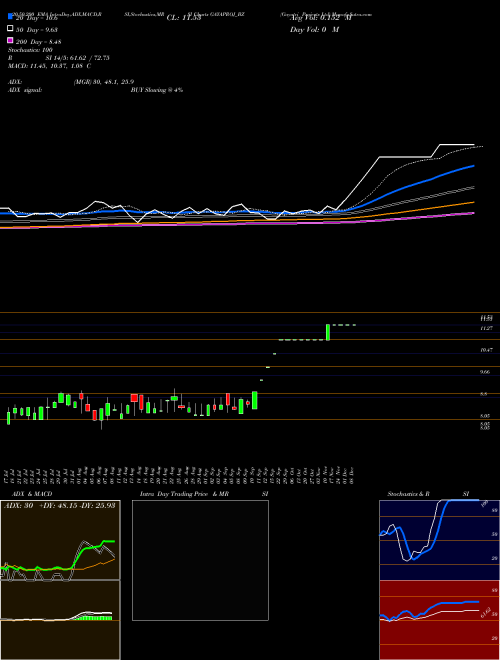Click the 'Day Vol: 0 M' text

[x=314, y=30]
